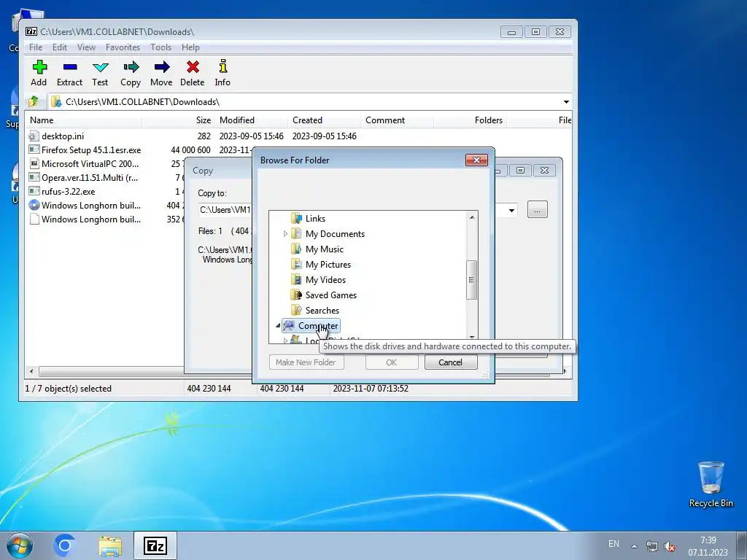Select Computer in folder tree
Viewport: 747px width, 560px height.
[318, 326]
